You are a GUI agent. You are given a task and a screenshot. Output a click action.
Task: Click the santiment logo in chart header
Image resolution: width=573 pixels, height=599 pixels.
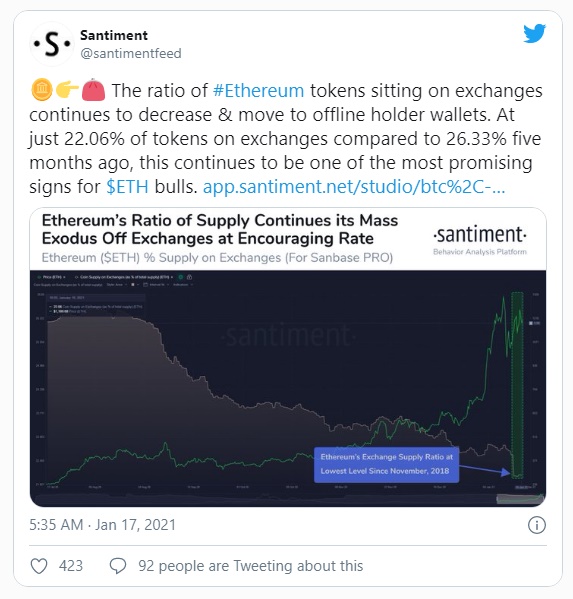tap(480, 240)
